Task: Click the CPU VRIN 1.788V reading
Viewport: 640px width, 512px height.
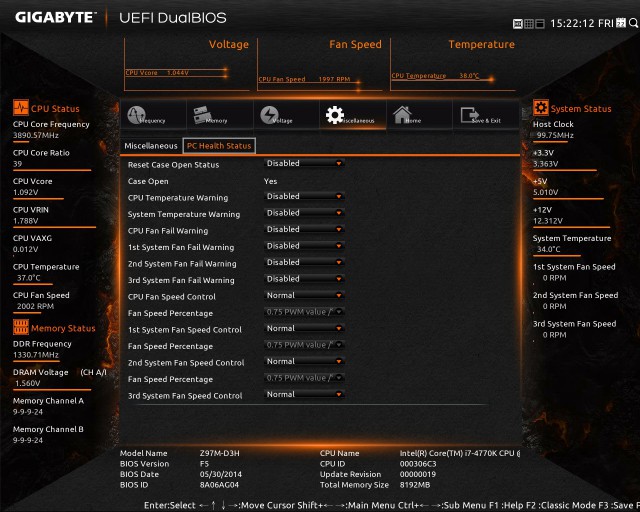Action: [25, 221]
